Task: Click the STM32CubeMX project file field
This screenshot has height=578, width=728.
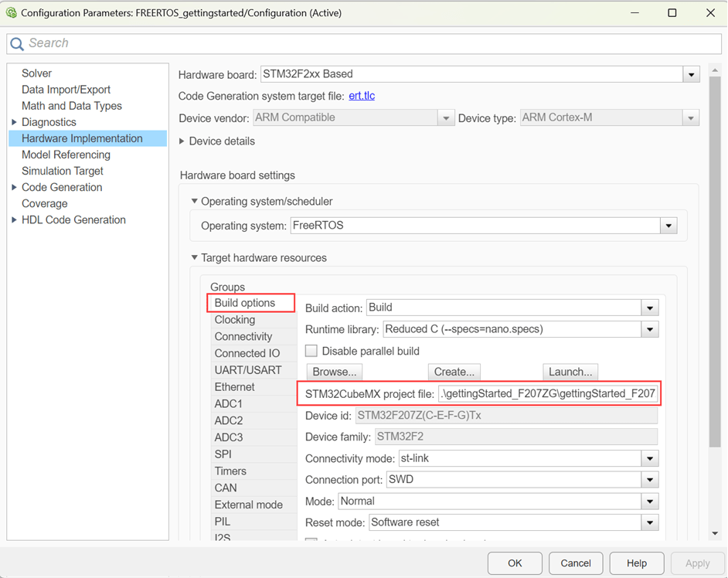Action: tap(547, 394)
